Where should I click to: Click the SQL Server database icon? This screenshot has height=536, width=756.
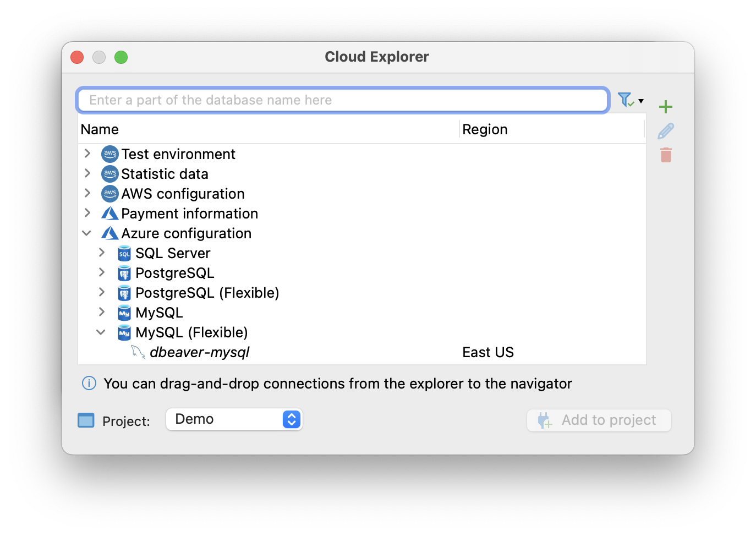pos(124,253)
